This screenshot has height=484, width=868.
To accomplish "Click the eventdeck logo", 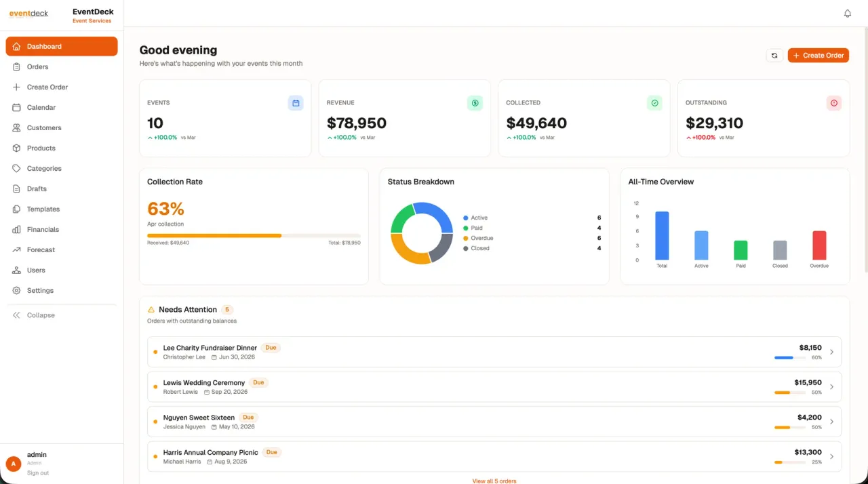I will (29, 14).
